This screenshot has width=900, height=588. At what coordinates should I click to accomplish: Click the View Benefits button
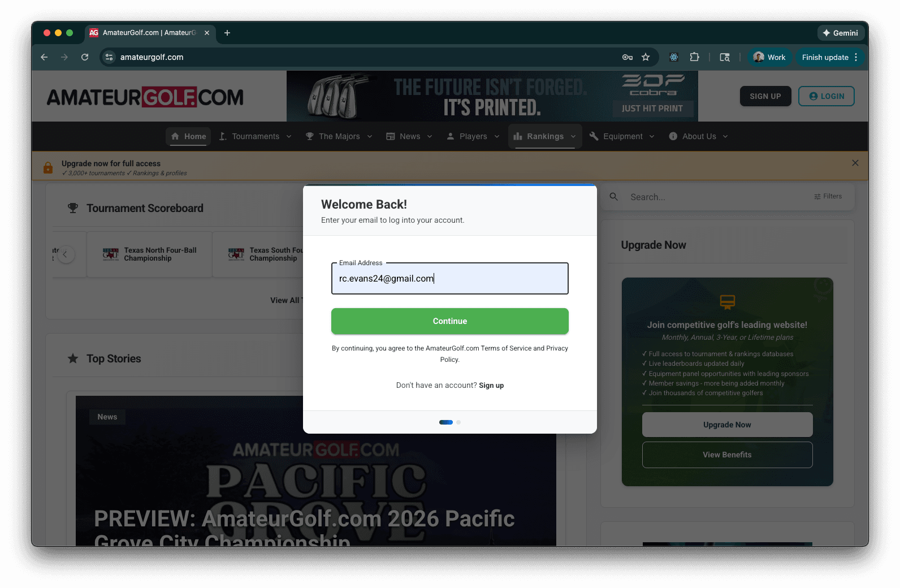(x=727, y=455)
